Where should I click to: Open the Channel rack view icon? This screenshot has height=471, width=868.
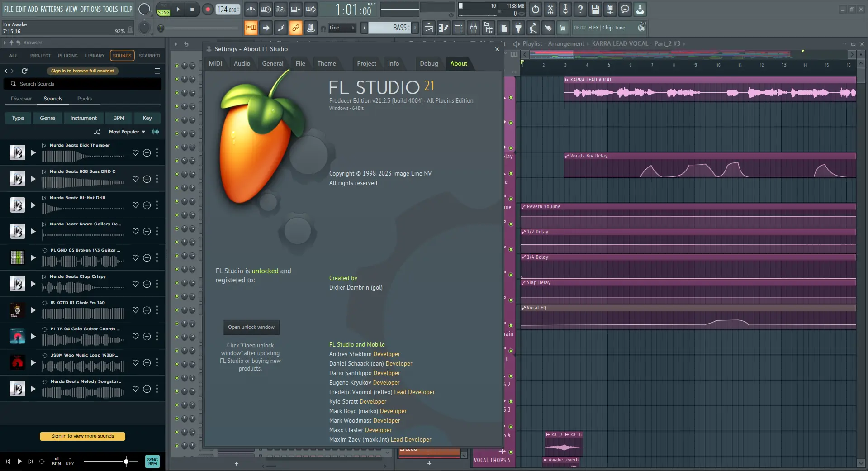tap(459, 28)
